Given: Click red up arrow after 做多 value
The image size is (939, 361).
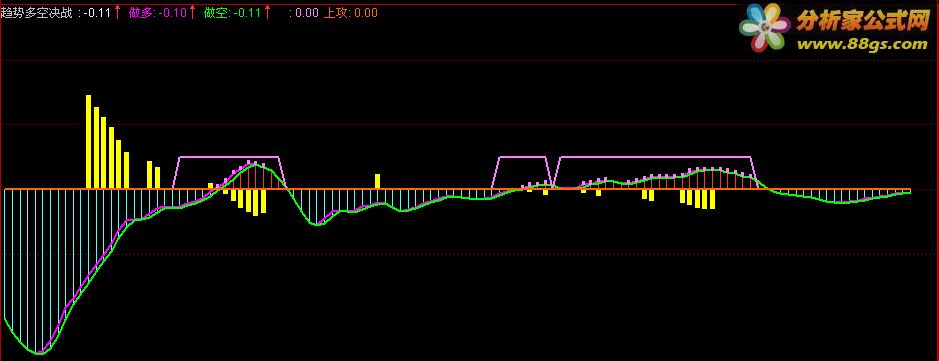Looking at the screenshot, I should (x=192, y=11).
